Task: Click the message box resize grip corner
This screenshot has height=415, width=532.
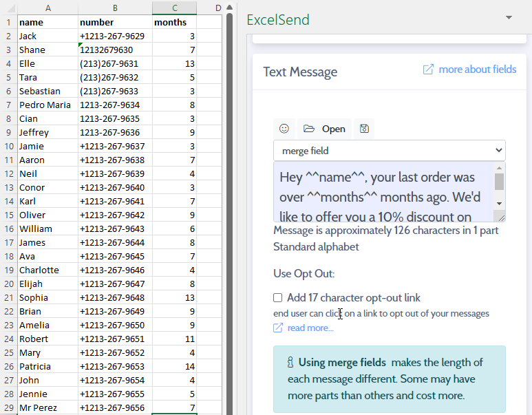Action: click(502, 218)
